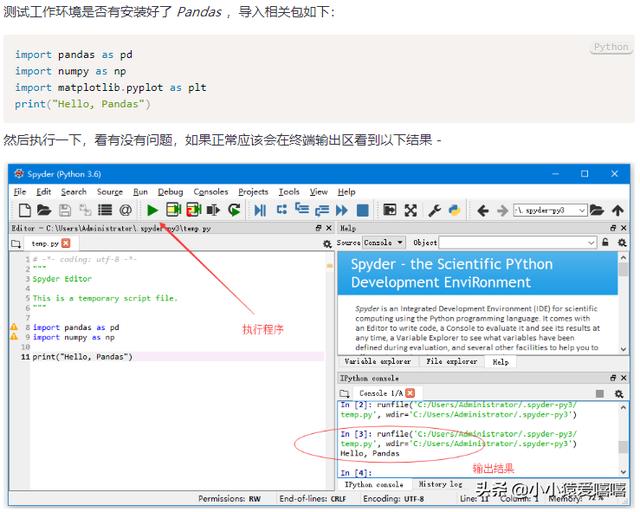The image size is (640, 512).
Task: Click the Maximize current pane icon
Action: pyautogui.click(x=390, y=210)
